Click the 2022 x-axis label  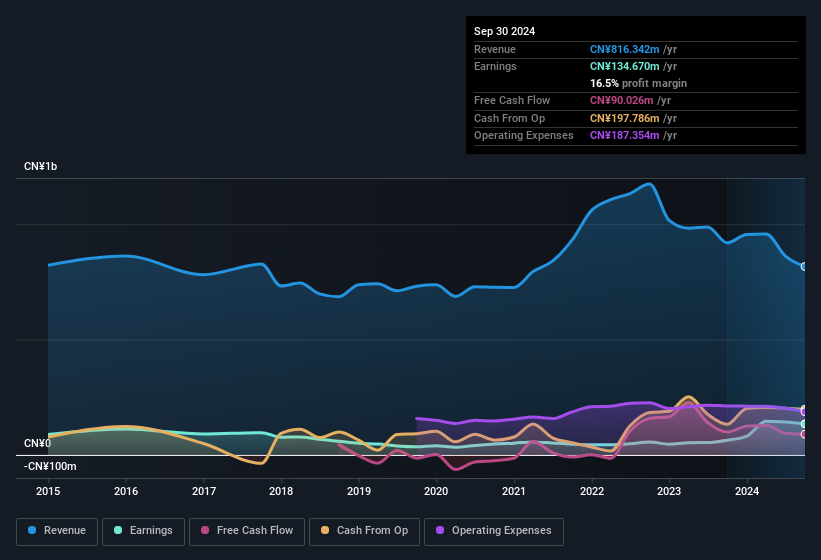592,491
